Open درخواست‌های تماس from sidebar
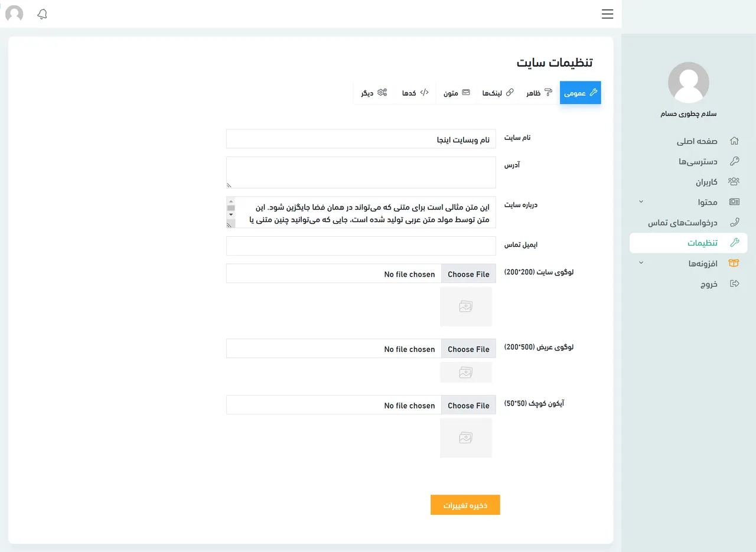Image resolution: width=756 pixels, height=552 pixels. [x=683, y=223]
